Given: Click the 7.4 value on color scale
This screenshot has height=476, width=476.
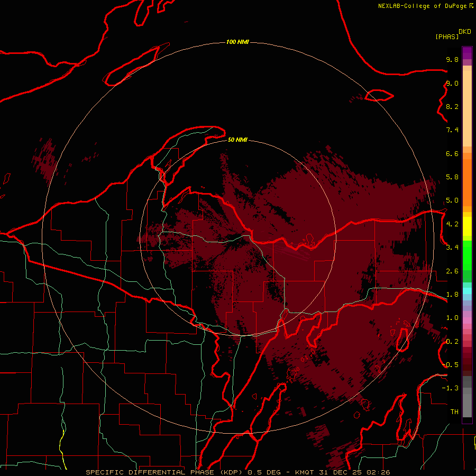Looking at the screenshot, I should [x=452, y=130].
